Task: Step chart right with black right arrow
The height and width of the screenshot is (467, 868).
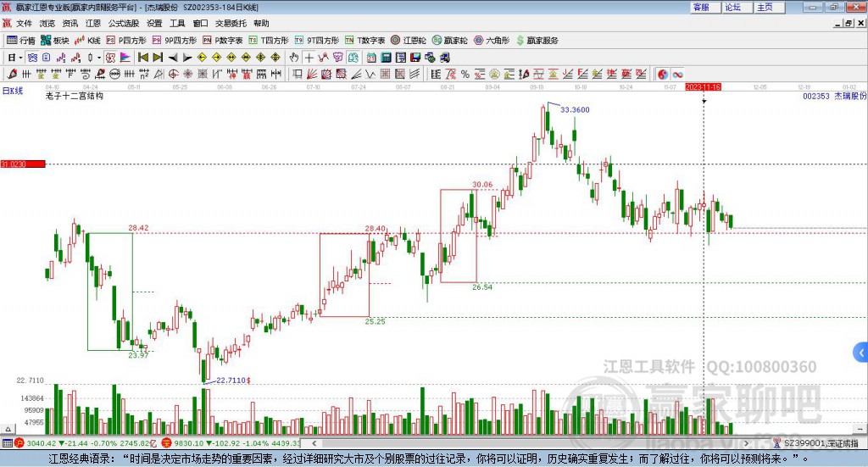Action: pos(187,58)
